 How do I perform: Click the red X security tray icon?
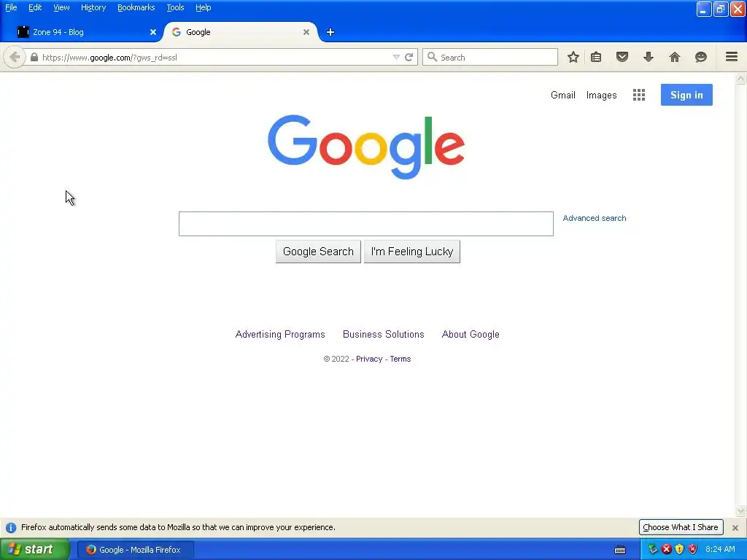pos(667,550)
